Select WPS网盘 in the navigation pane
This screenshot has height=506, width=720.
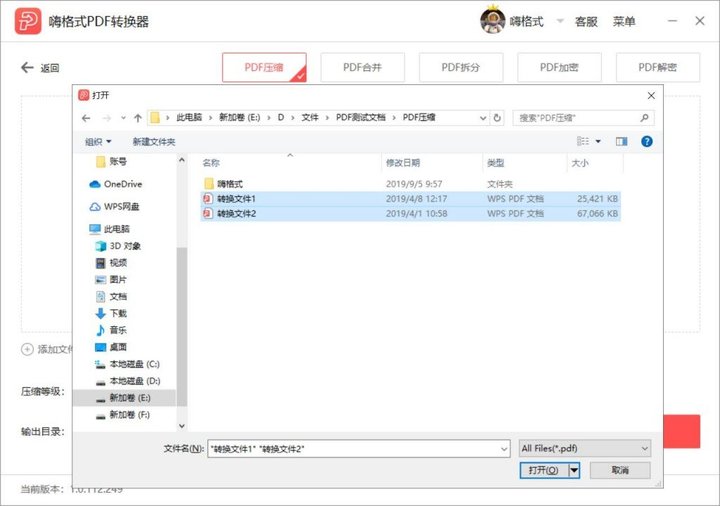(x=115, y=207)
